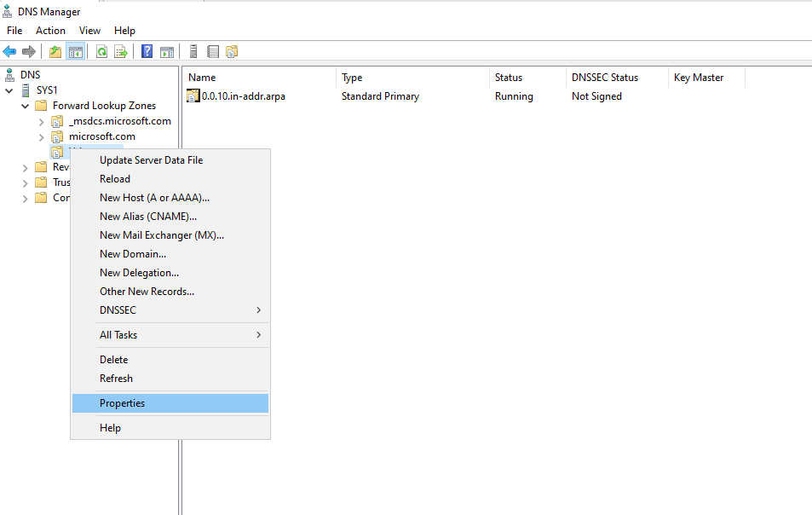Click the new zone folder toolbar icon
Screen dimensions: 812x515
[x=232, y=52]
